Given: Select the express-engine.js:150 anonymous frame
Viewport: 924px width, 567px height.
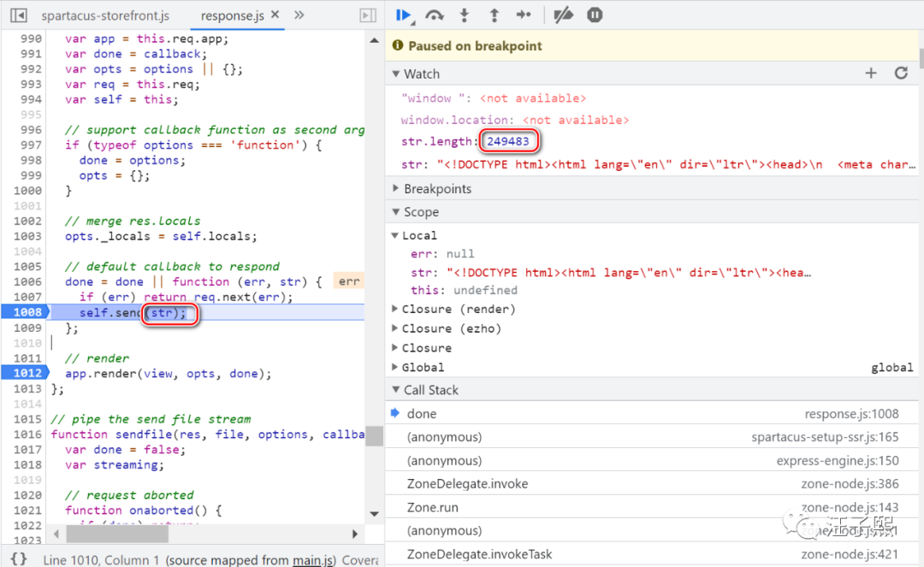Looking at the screenshot, I should point(652,460).
